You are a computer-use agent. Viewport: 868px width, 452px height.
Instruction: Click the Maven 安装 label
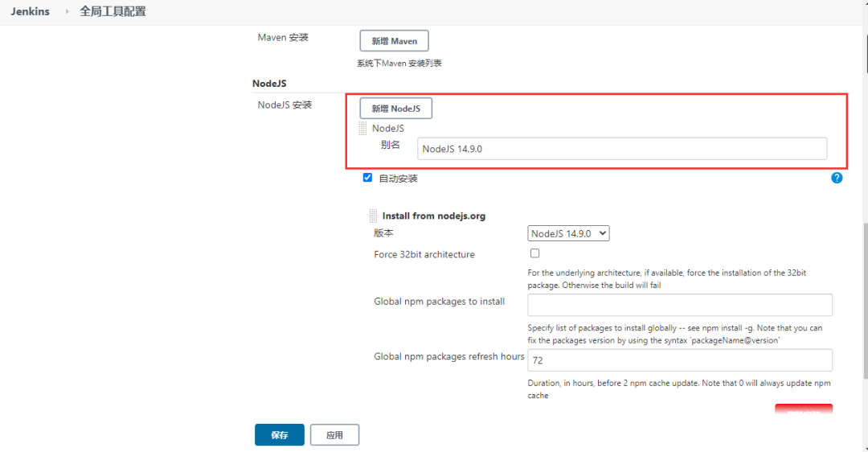pos(283,37)
